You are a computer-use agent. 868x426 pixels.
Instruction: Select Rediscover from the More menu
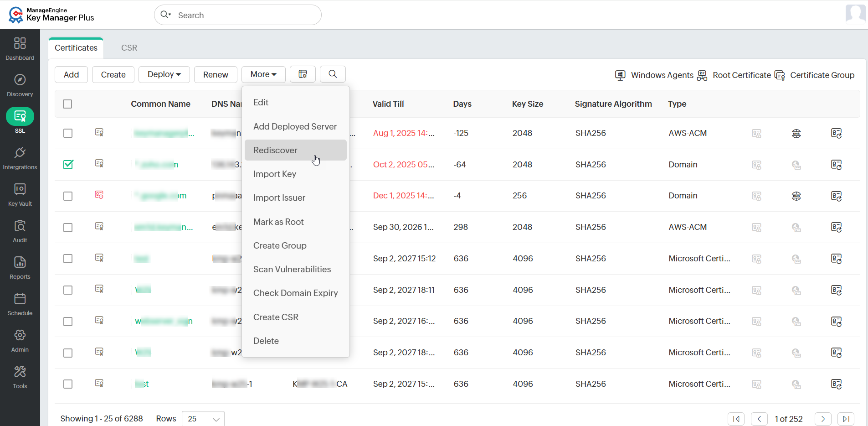tap(296, 150)
